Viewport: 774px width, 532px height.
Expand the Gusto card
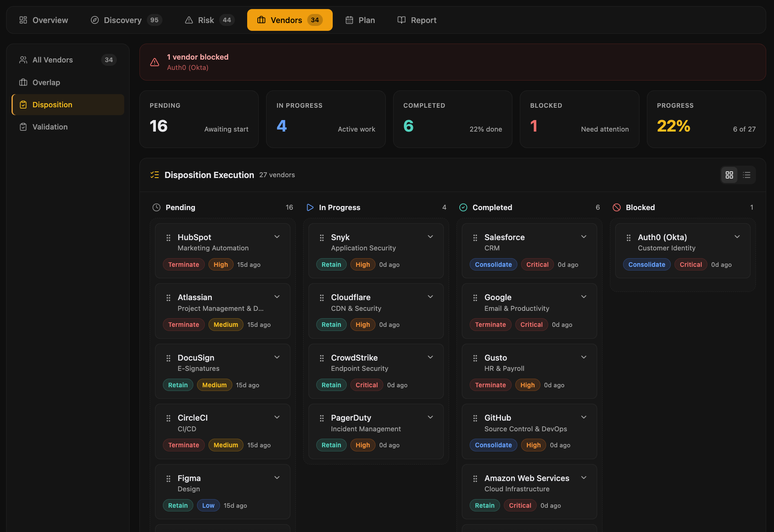coord(584,357)
